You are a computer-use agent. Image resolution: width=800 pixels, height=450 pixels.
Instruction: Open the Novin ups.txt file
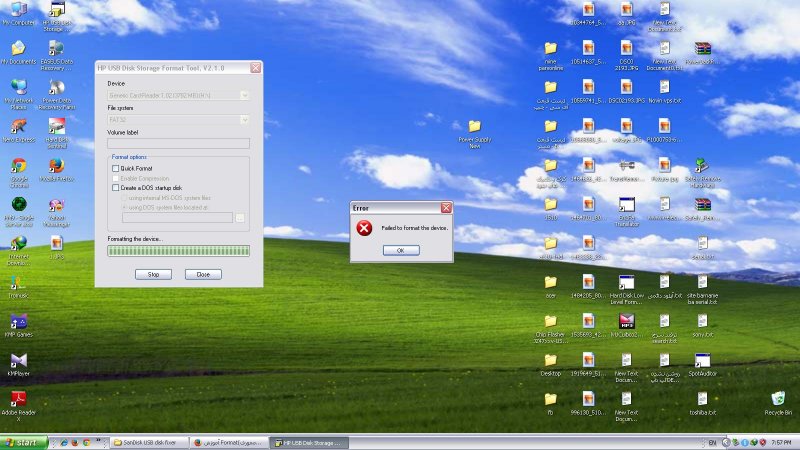(x=664, y=92)
